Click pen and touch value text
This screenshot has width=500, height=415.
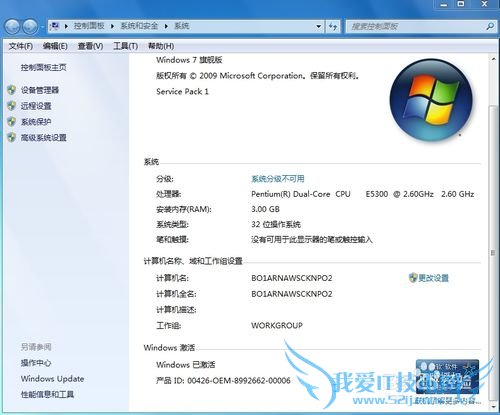[x=312, y=239]
